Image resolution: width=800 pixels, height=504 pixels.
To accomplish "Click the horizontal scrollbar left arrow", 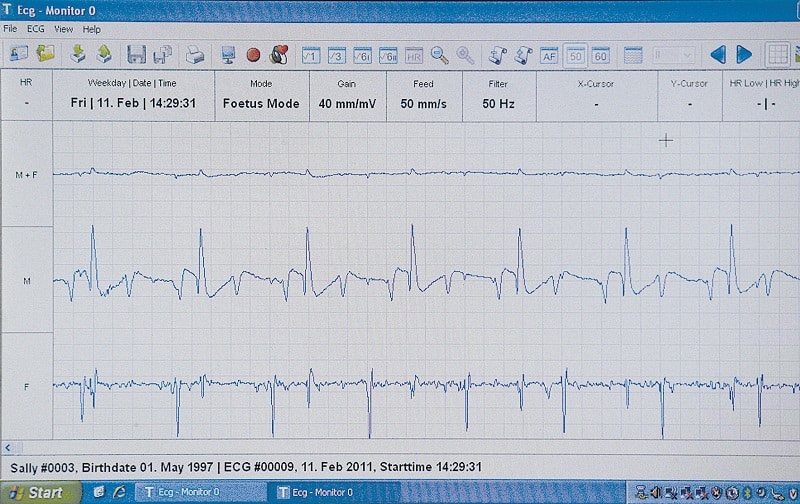I will click(8, 447).
